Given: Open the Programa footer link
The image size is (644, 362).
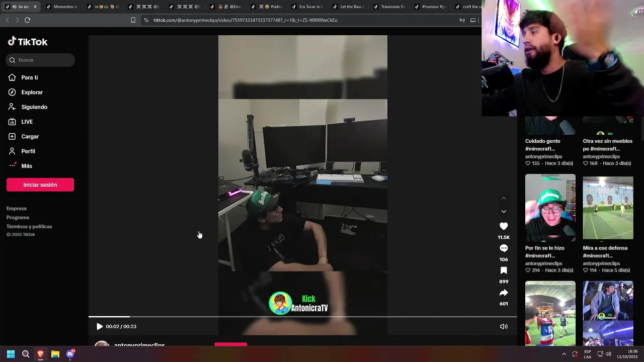Looking at the screenshot, I should pyautogui.click(x=18, y=217).
